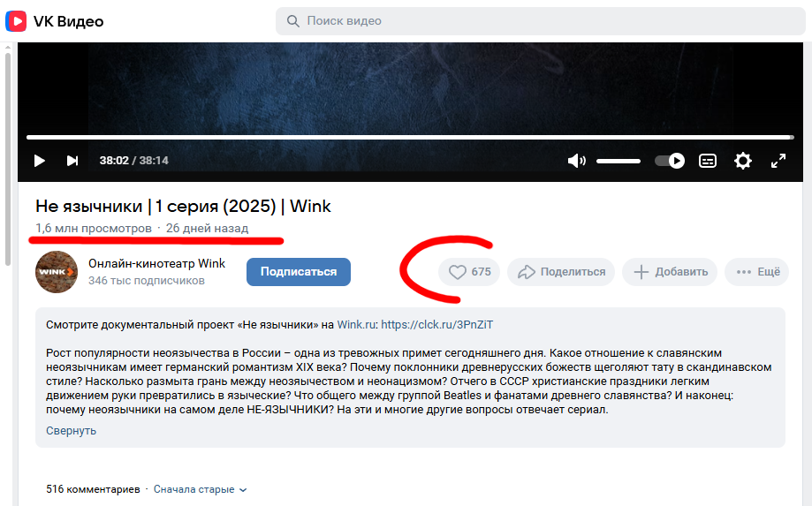Click the 1,6 млн просмотров text
Image resolution: width=812 pixels, height=506 pixels.
pos(93,228)
